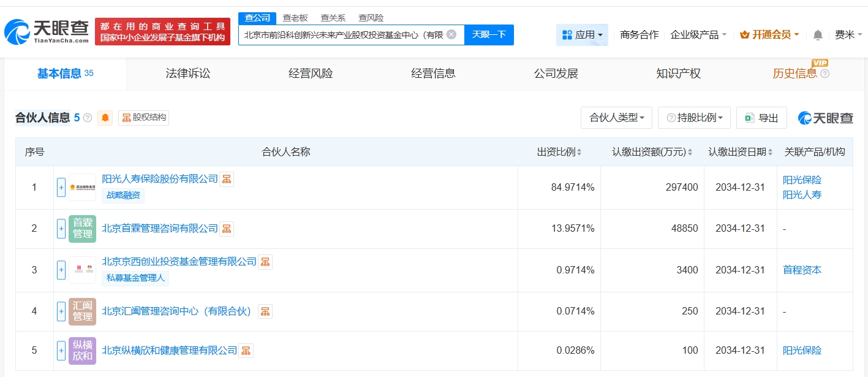Open the 商务合作 link

(x=640, y=35)
